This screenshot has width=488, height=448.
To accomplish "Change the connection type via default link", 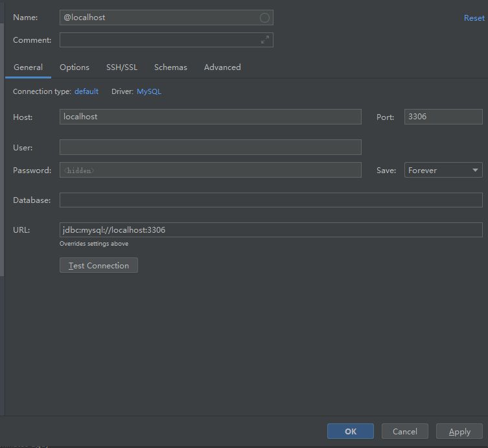I will (86, 91).
